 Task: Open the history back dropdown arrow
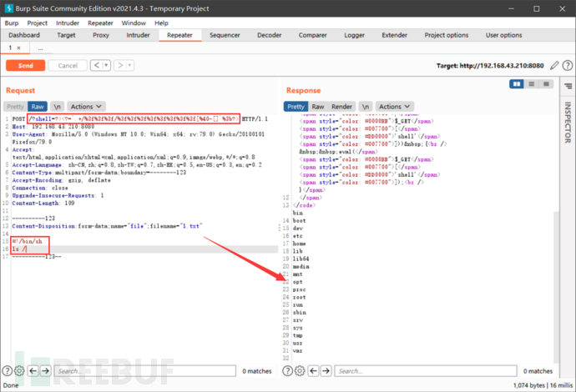106,65
